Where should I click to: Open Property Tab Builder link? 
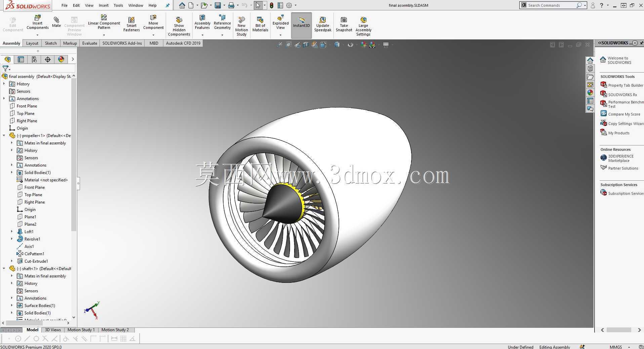[622, 85]
